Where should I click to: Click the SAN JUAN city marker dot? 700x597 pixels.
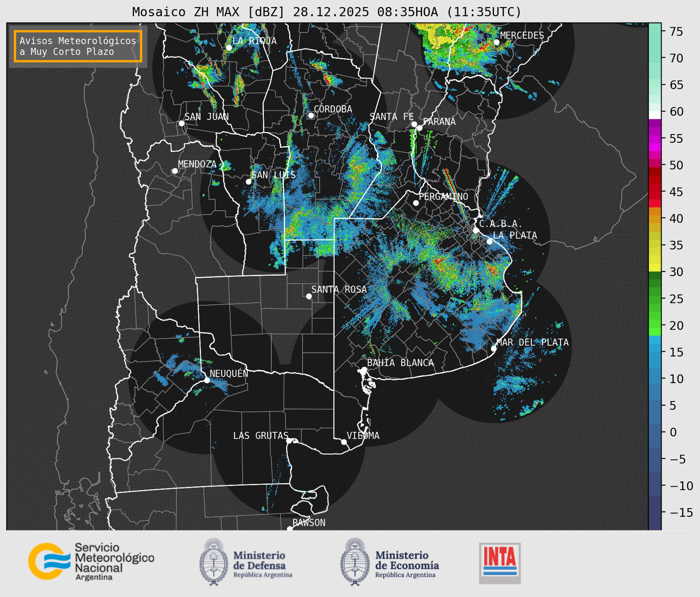(181, 123)
